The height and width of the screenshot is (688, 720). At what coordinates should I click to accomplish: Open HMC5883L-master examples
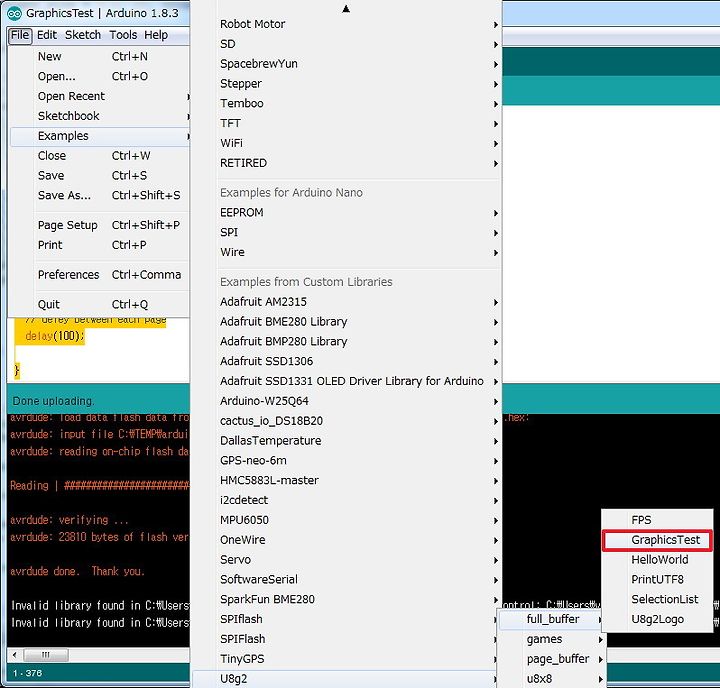click(347, 480)
